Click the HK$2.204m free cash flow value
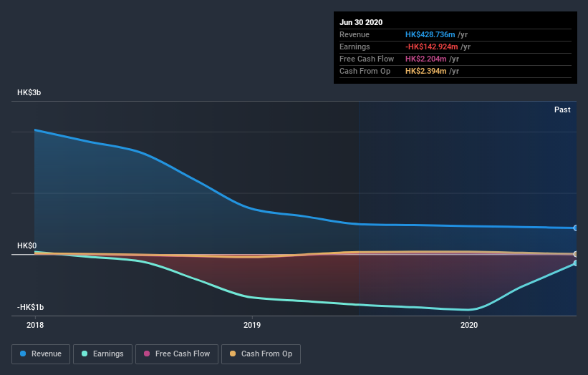This screenshot has width=588, height=375. click(426, 59)
